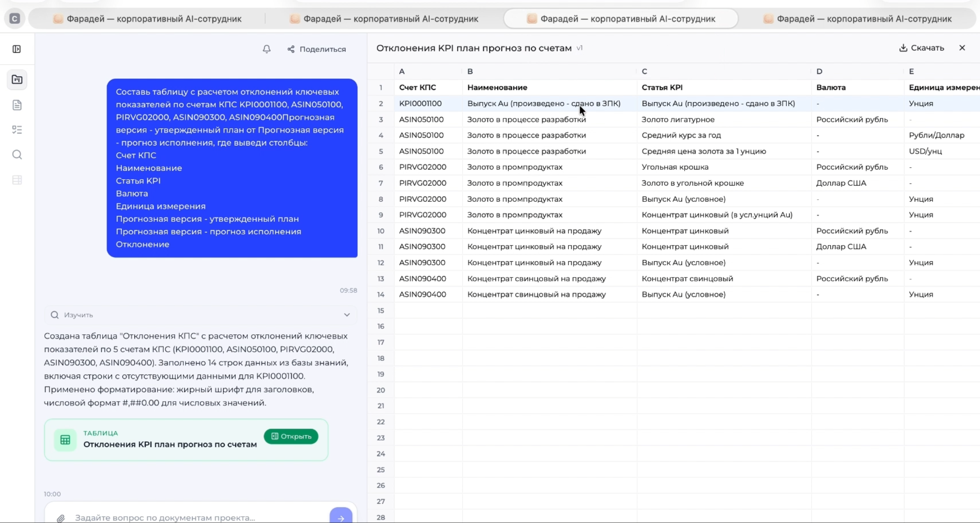Open the table via Открыть button
Screen dimensions: 980x523
[291, 436]
